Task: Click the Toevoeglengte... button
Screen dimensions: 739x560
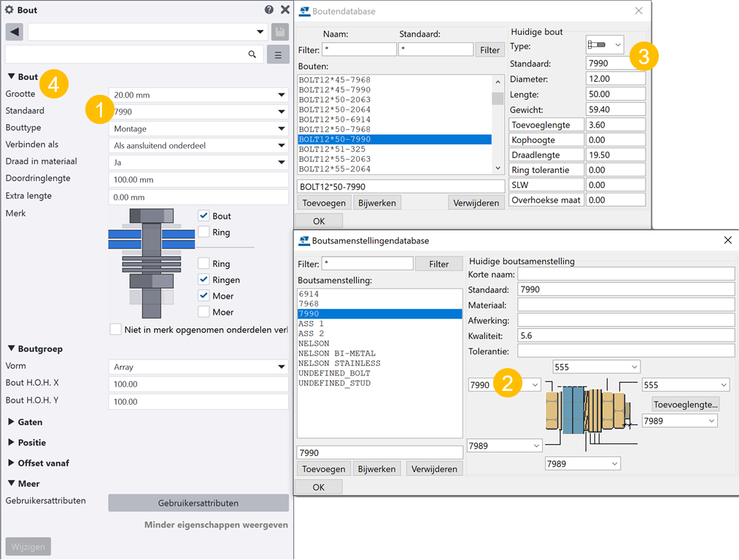Action: pyautogui.click(x=685, y=404)
